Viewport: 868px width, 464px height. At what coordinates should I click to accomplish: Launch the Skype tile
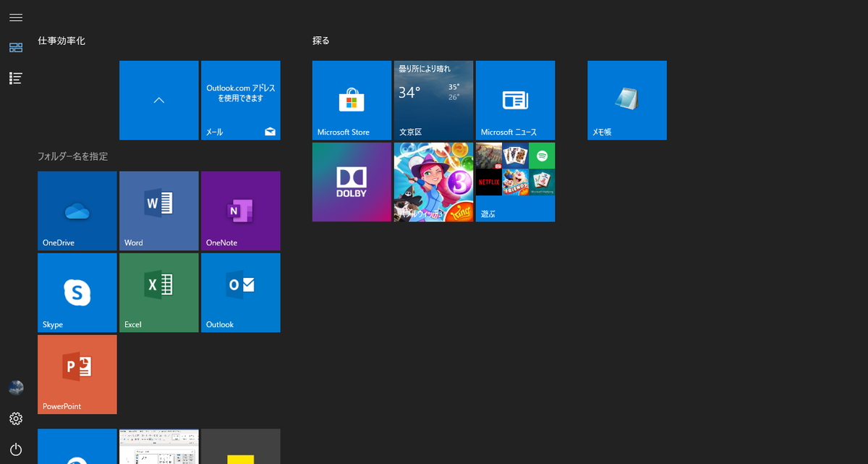click(77, 292)
